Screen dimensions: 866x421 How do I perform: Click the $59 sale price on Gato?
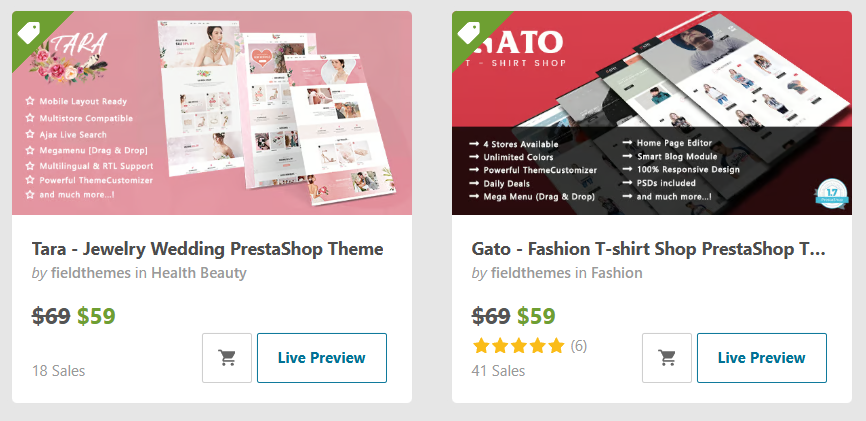click(x=536, y=316)
